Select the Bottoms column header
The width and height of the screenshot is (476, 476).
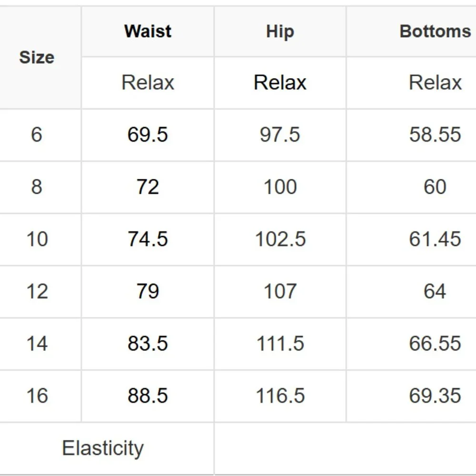click(x=435, y=31)
